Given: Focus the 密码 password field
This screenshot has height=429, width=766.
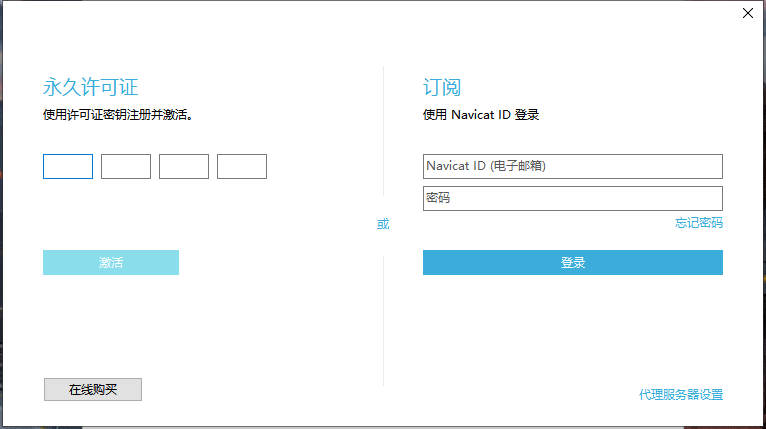Looking at the screenshot, I should click(x=573, y=198).
